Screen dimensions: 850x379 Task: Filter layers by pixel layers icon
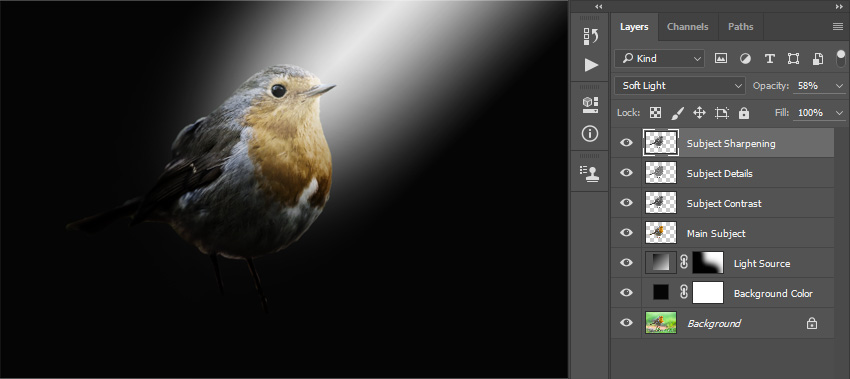720,59
